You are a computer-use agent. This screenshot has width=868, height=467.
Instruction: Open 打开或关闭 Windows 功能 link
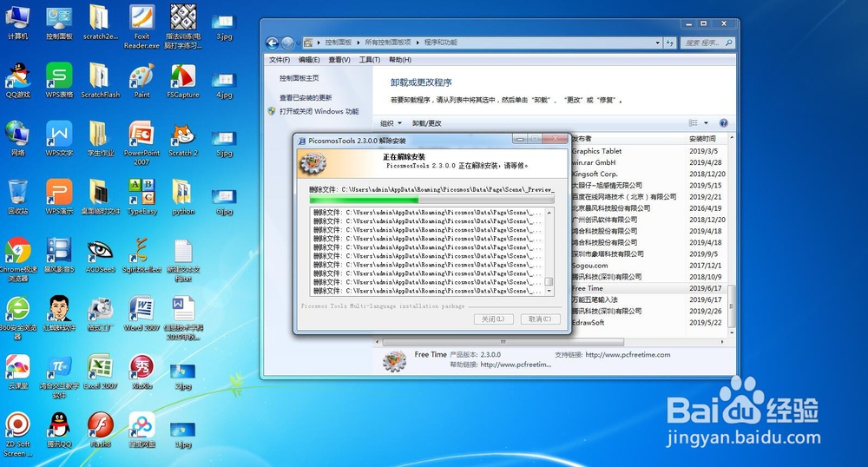coord(319,111)
